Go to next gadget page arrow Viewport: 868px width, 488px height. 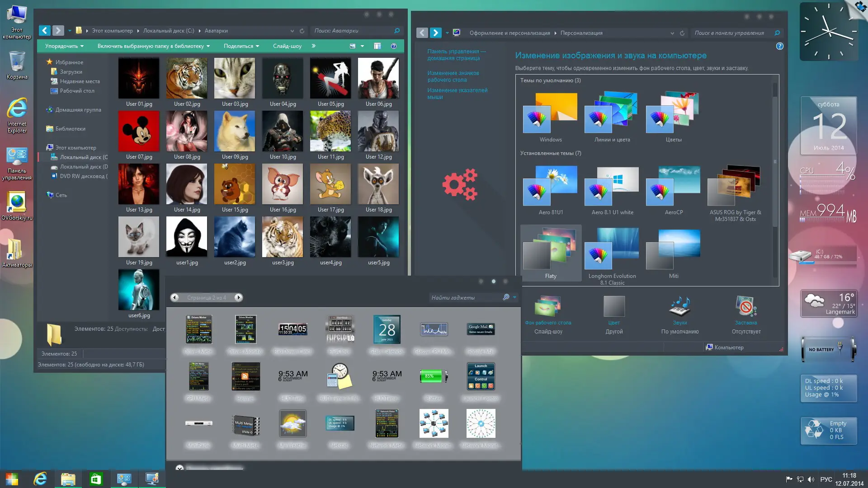239,297
